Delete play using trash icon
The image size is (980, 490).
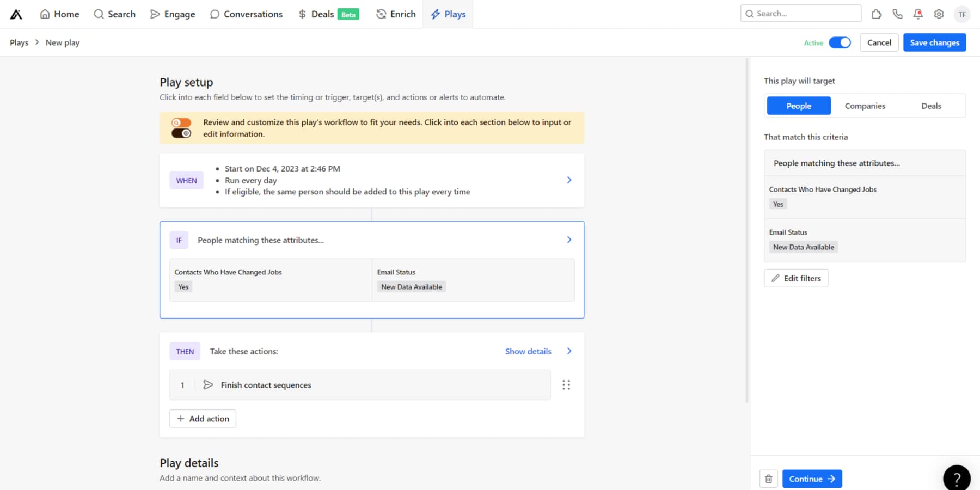tap(768, 479)
